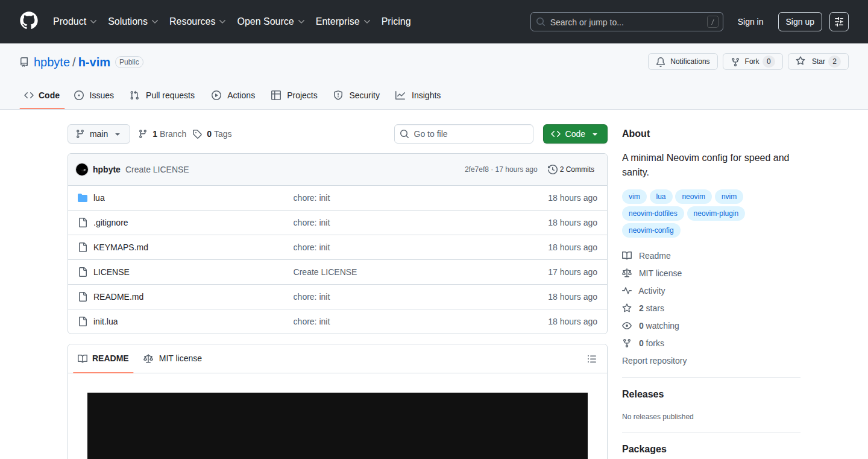Click the Sign in link
This screenshot has width=868, height=459.
tap(750, 22)
